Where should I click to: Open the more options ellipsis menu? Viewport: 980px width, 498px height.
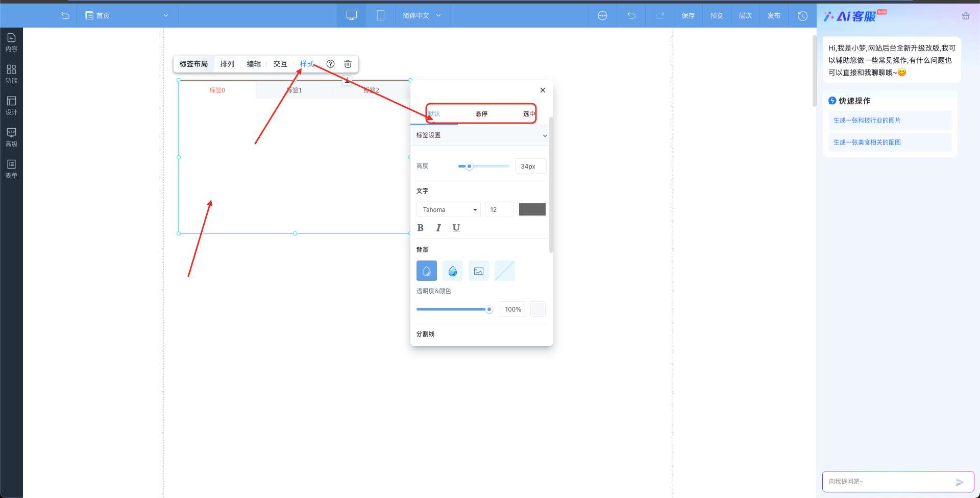coord(602,16)
